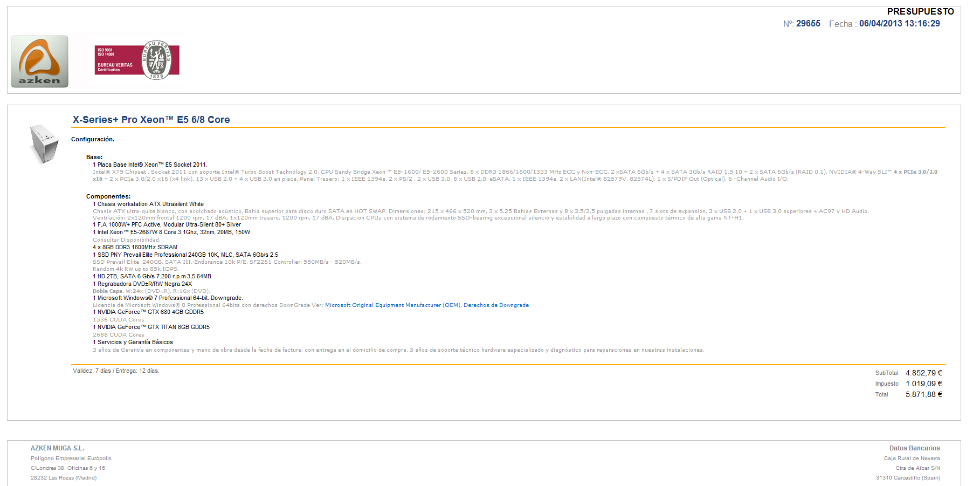This screenshot has height=486, width=980.
Task: Click the SubTotal amount 4.852,79 €
Action: [x=924, y=373]
